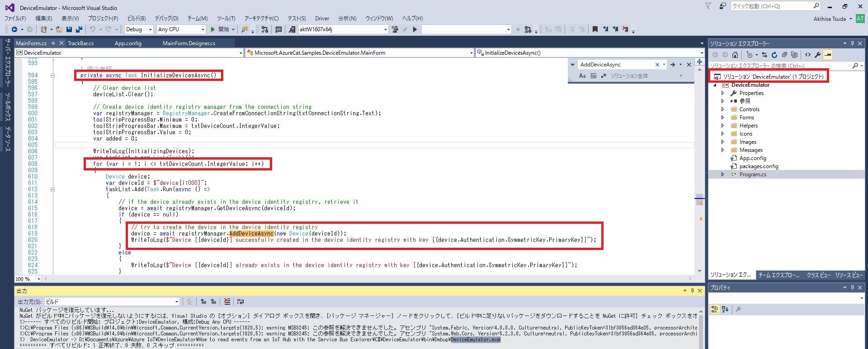The width and height of the screenshot is (868, 349).
Task: Switch to チーム エクスプローラー panel tab
Action: click(779, 275)
